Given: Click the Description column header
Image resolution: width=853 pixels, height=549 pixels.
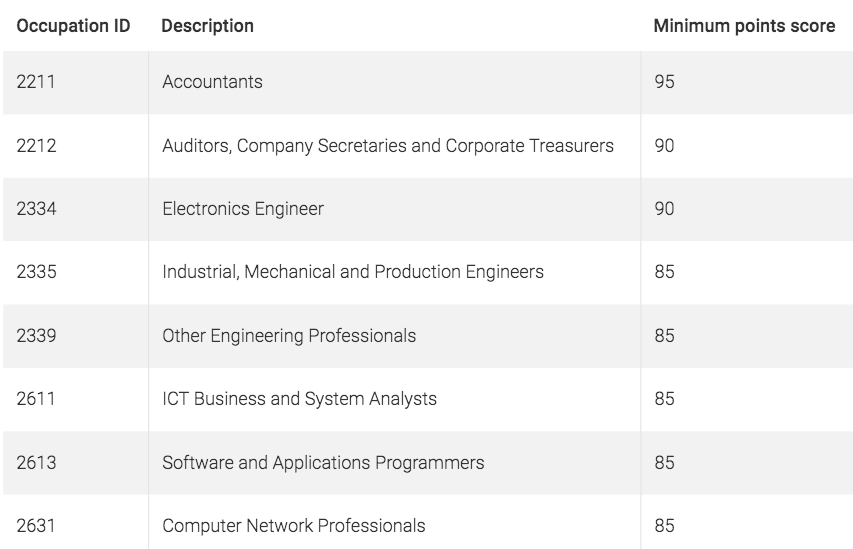Looking at the screenshot, I should [x=208, y=26].
